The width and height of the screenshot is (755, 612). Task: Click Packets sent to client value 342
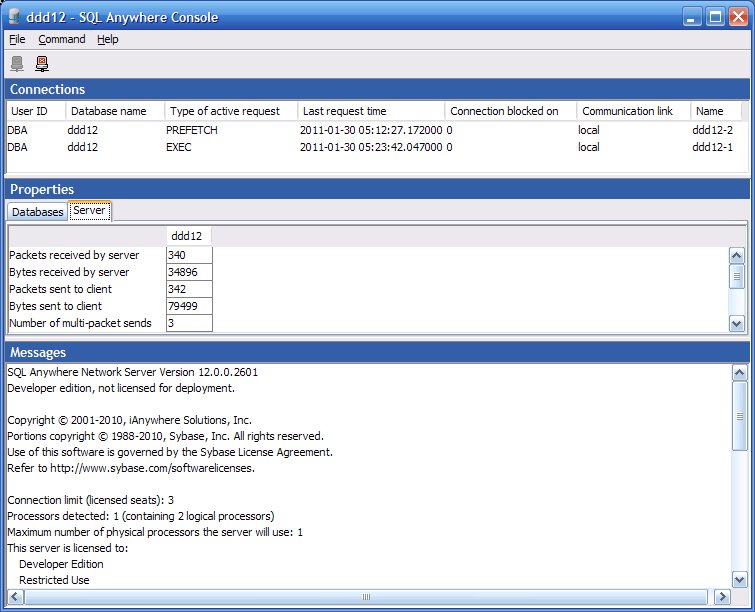tap(189, 289)
